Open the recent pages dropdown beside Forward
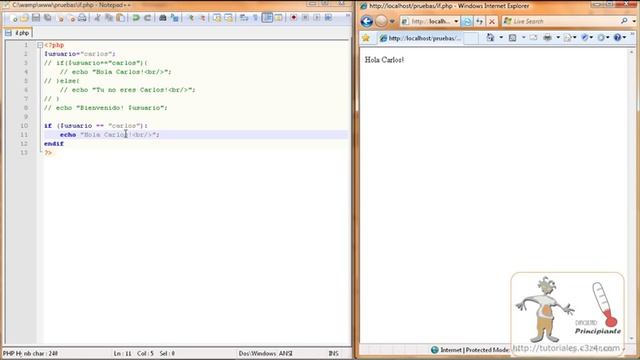This screenshot has width=640, height=360. click(392, 21)
